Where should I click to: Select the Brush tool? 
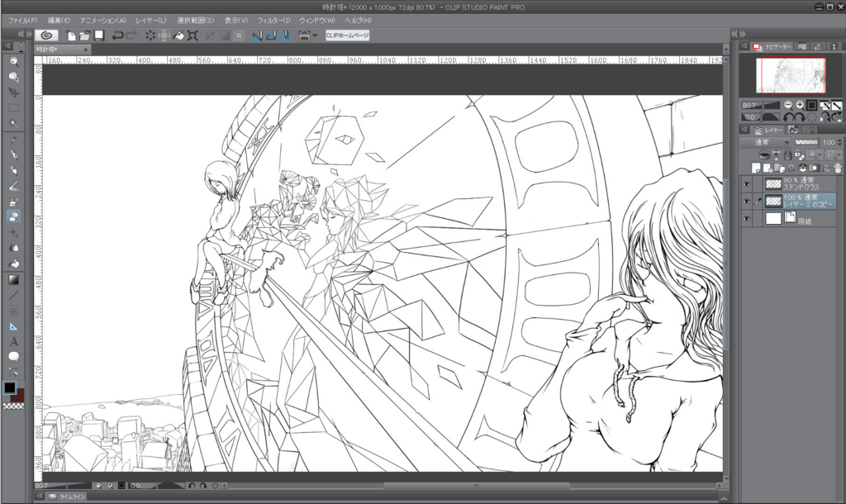[x=13, y=186]
